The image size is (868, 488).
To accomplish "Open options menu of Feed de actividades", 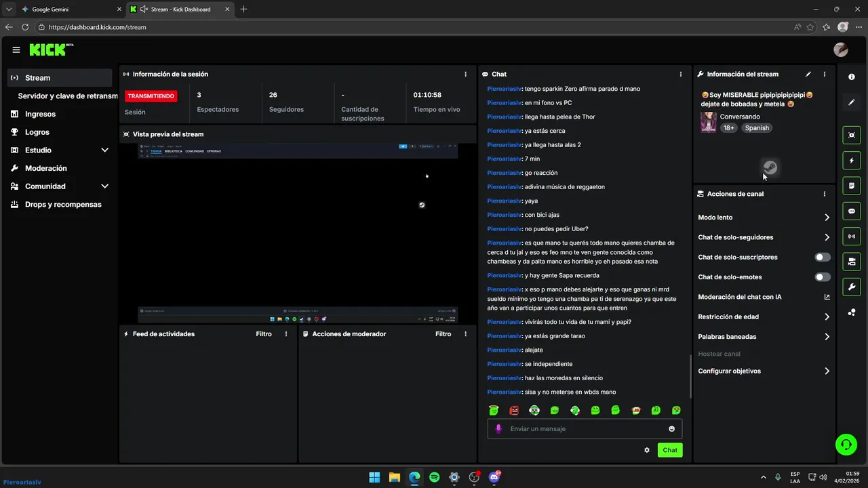I will click(286, 334).
